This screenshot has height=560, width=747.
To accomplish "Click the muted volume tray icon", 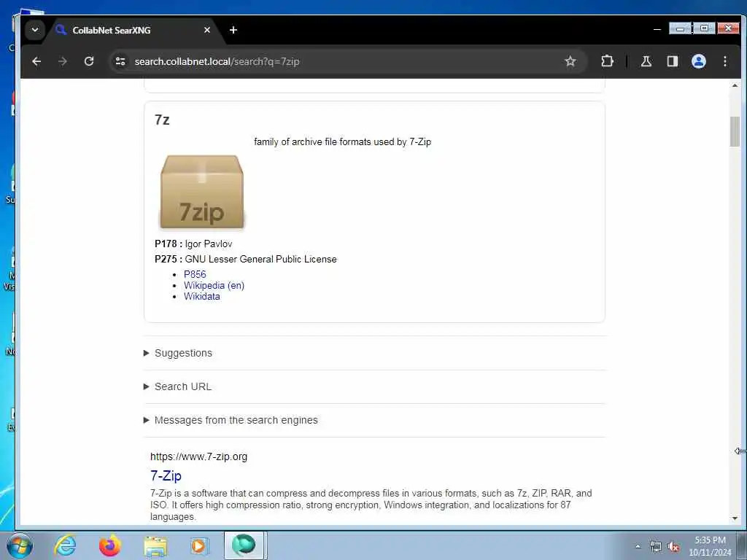I will click(673, 547).
